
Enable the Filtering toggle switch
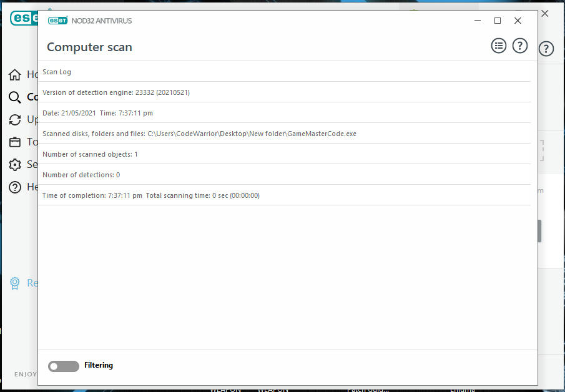[63, 366]
